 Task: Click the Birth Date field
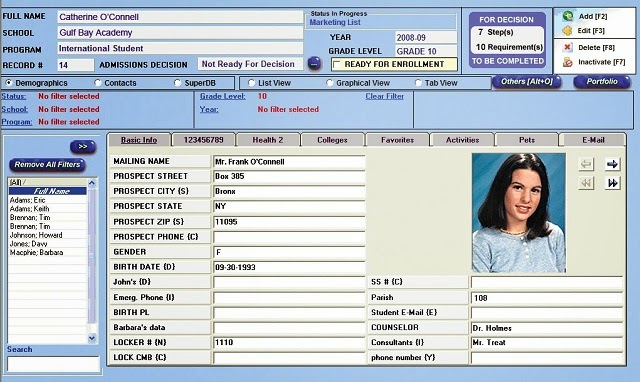289,267
